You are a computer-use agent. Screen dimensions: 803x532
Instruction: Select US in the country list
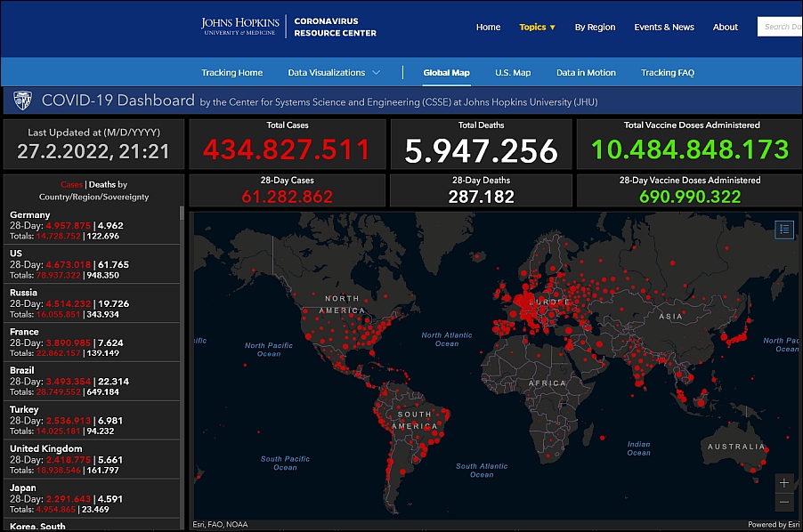92,264
